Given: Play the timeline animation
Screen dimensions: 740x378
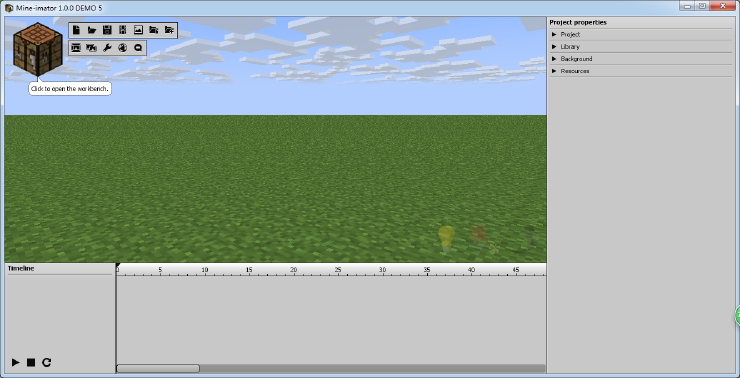Looking at the screenshot, I should point(16,362).
